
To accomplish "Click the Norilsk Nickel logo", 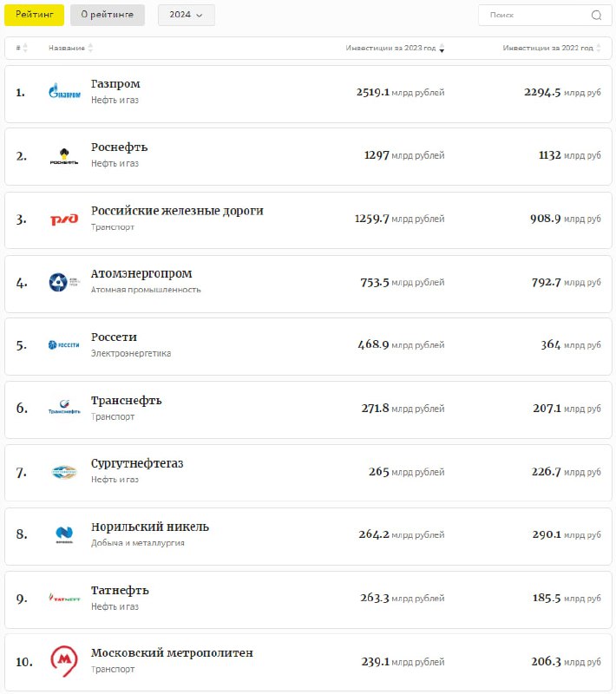I will tap(64, 534).
